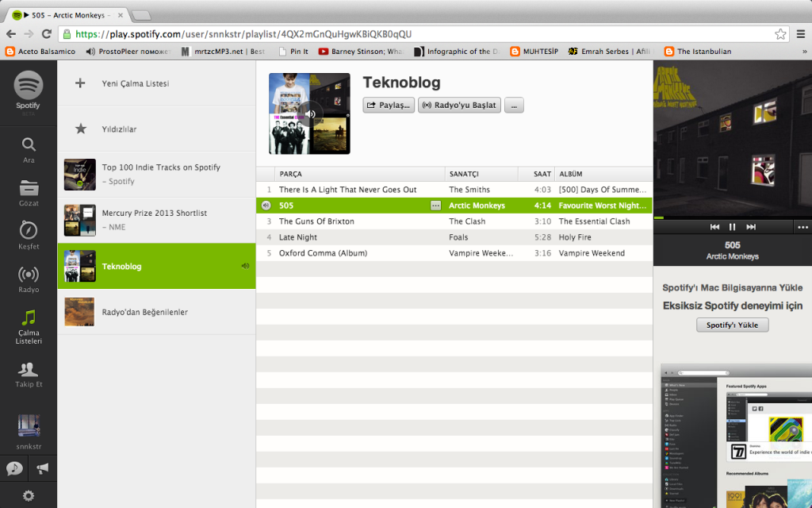Open the Ara search section
This screenshot has width=812, height=508.
pos(29,147)
